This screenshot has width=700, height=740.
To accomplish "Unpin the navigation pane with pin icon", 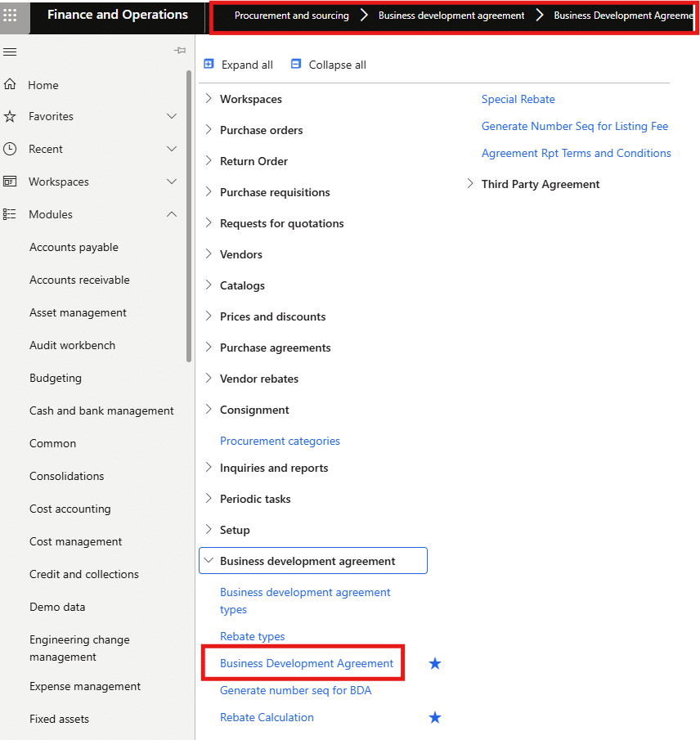I will coord(180,51).
